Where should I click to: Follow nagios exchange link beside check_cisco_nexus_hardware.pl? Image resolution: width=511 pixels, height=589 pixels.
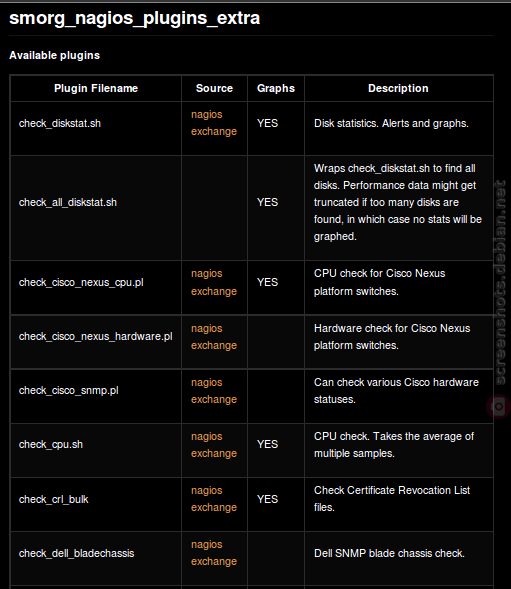[x=214, y=337]
